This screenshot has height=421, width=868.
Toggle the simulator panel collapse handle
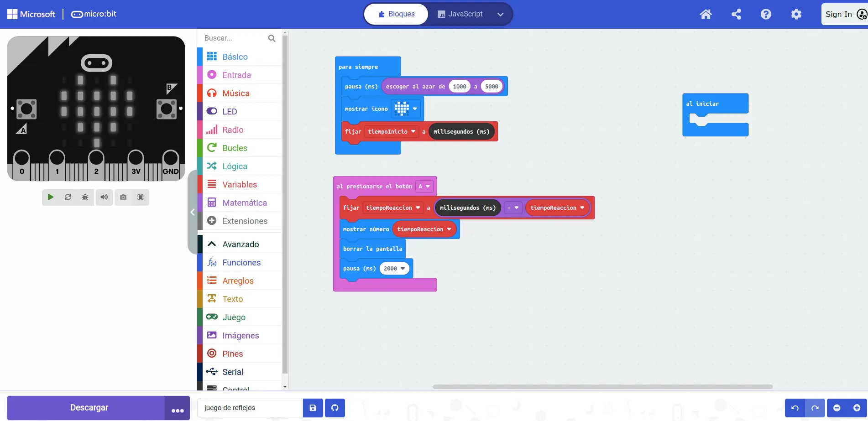pyautogui.click(x=193, y=212)
